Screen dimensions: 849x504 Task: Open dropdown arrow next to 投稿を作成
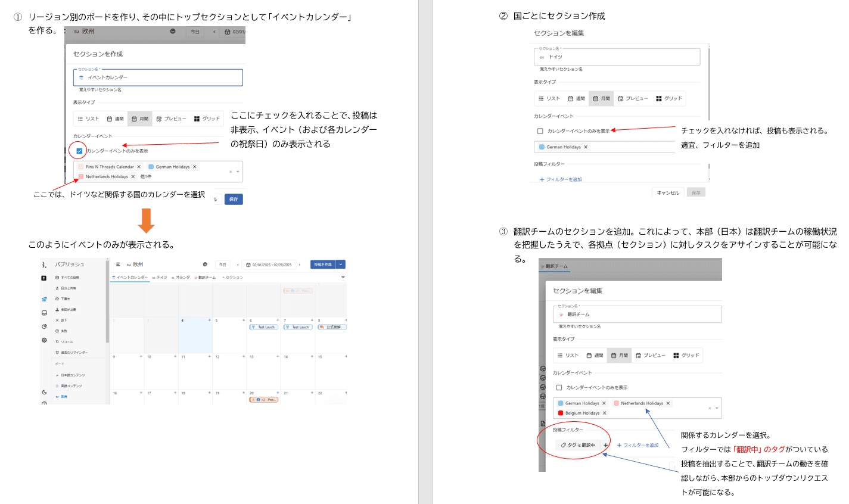[x=341, y=265]
